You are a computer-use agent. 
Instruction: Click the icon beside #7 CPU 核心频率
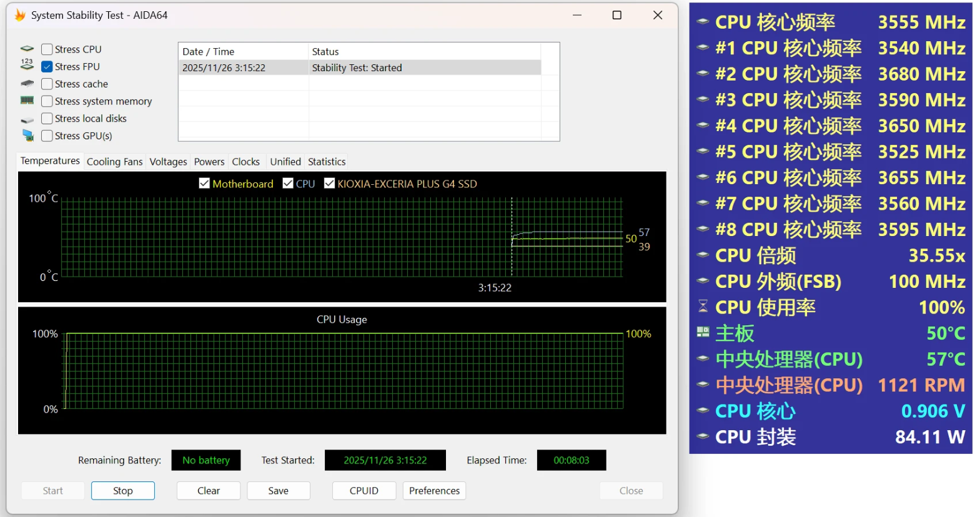pyautogui.click(x=703, y=203)
